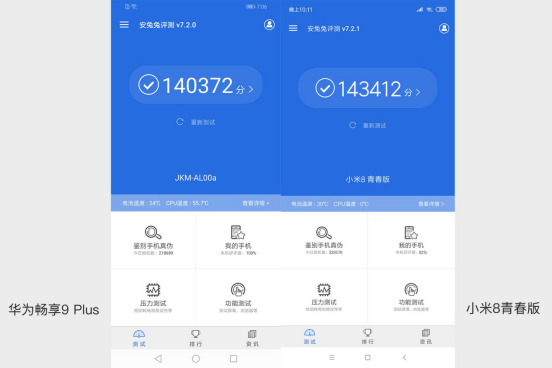Open hamburger menu on Huawei screen
Screen dimensions: 552x368
click(124, 25)
